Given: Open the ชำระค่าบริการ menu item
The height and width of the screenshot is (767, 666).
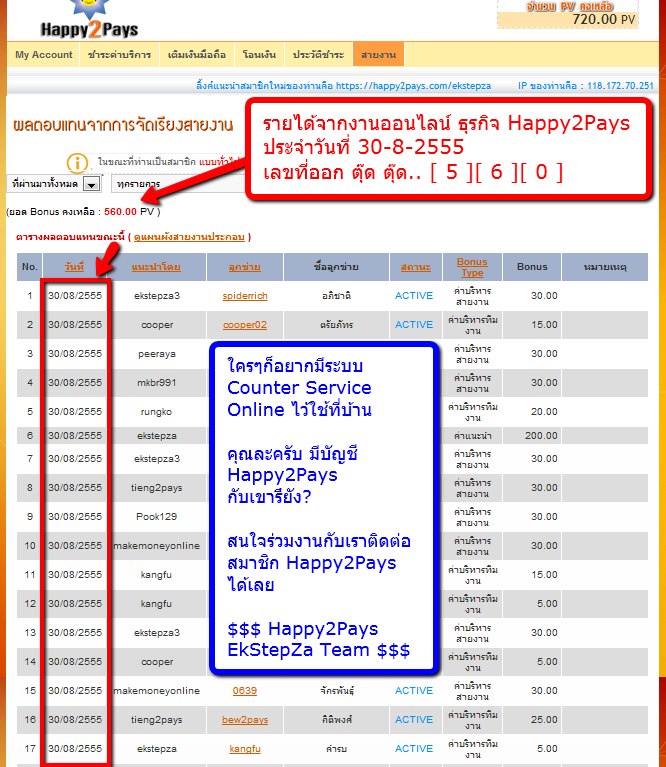Looking at the screenshot, I should click(x=119, y=54).
